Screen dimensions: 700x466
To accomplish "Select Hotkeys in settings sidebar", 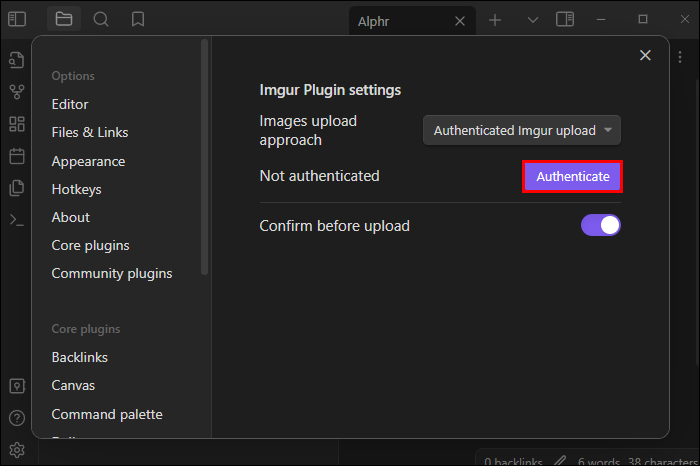I will (x=76, y=189).
